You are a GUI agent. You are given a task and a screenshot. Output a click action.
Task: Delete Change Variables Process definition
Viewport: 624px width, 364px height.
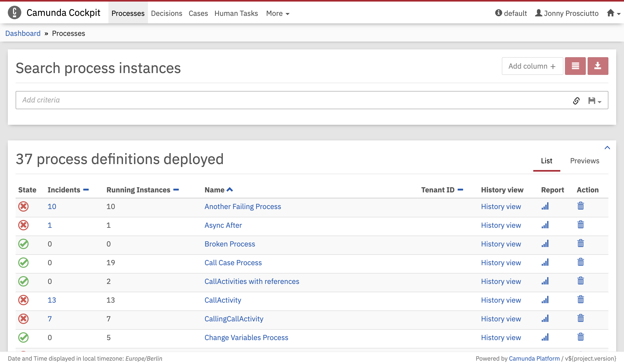click(x=581, y=337)
